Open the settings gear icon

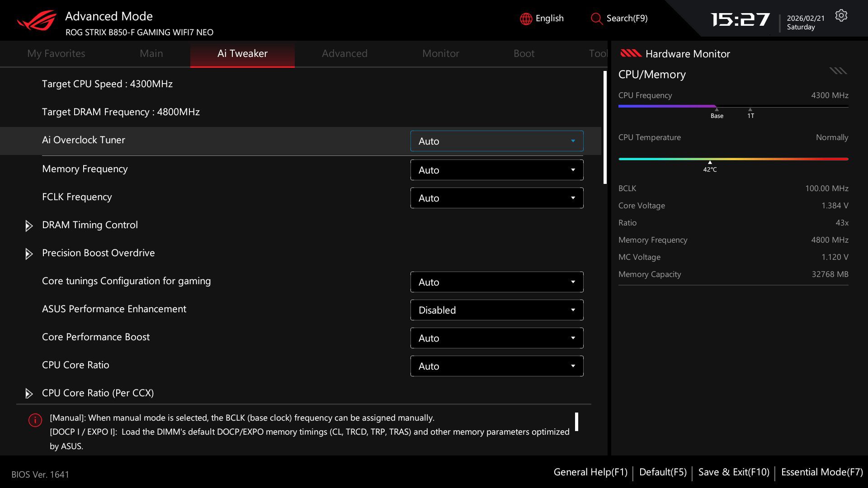click(x=841, y=15)
